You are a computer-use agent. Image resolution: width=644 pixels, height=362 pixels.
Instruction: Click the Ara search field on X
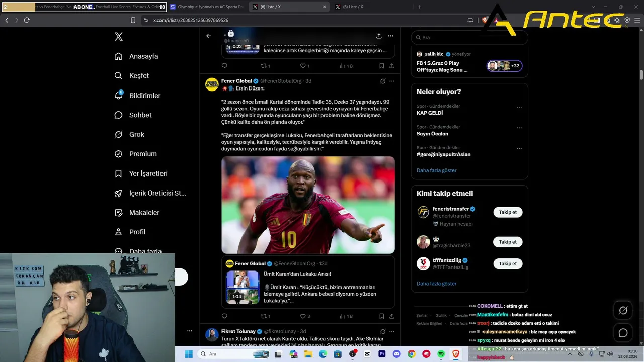pyautogui.click(x=469, y=38)
